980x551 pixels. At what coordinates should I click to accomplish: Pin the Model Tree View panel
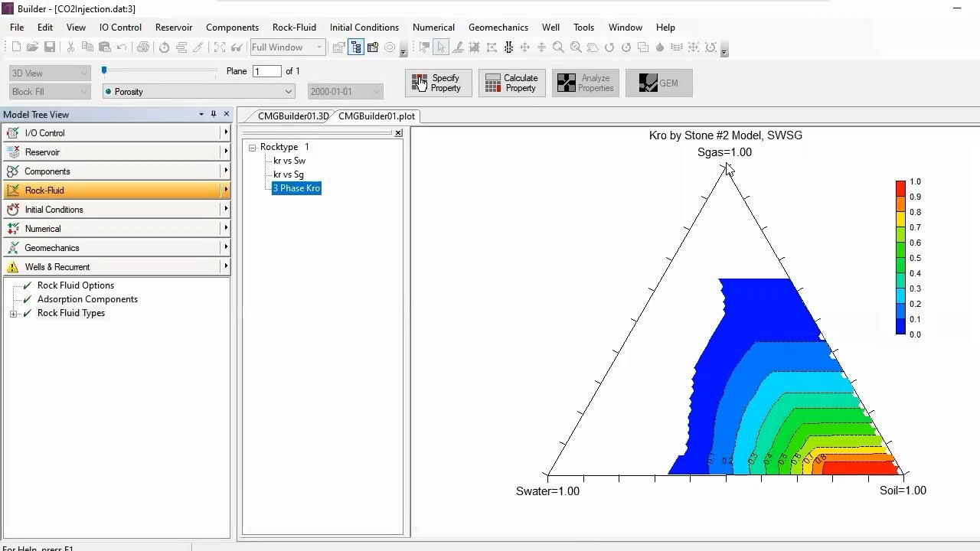(214, 114)
